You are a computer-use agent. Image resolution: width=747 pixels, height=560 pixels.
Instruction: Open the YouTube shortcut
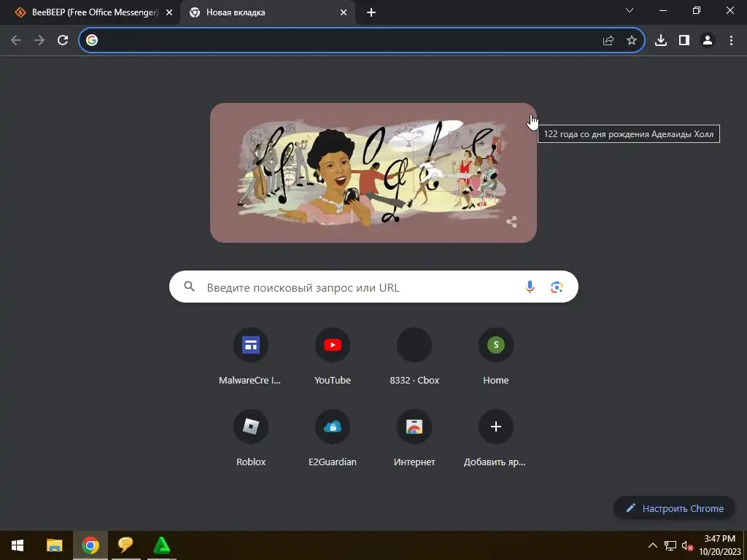[333, 356]
